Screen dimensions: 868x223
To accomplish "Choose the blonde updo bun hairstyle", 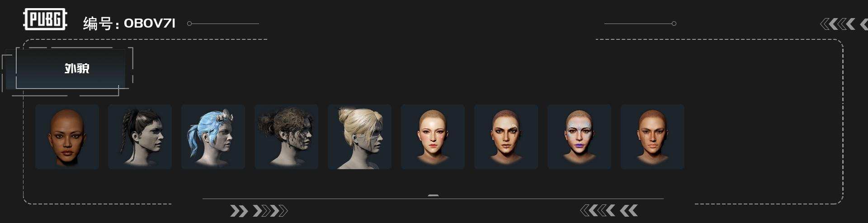I will pos(359,137).
